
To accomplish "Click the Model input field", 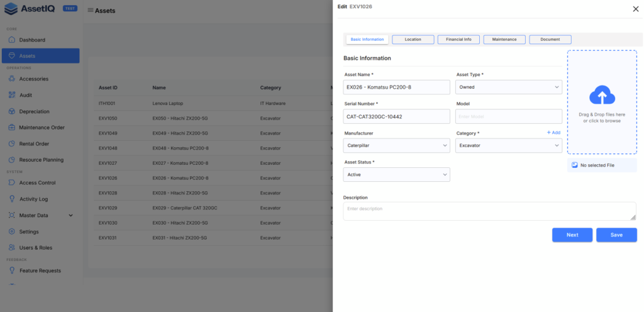I will [x=508, y=116].
